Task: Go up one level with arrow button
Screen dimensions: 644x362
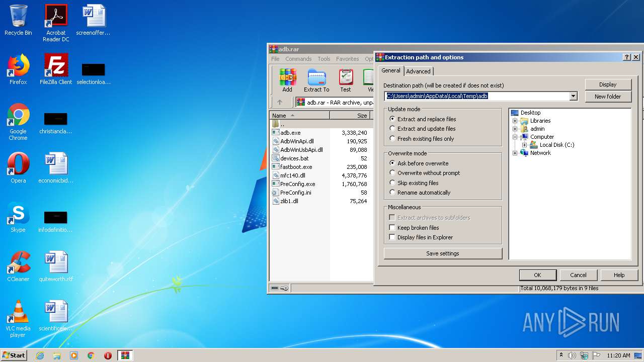Action: coord(280,102)
